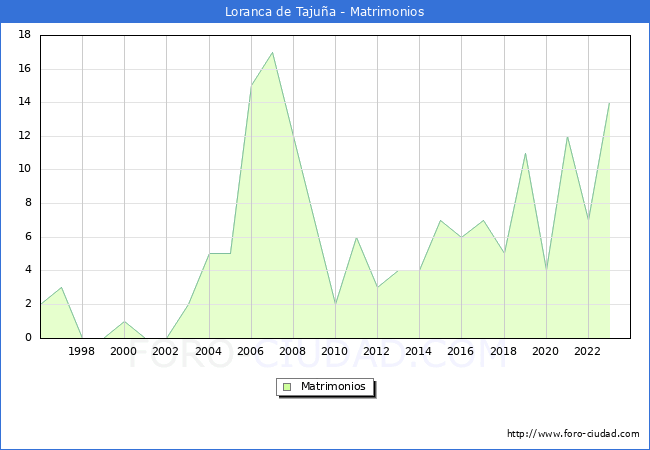650x450 pixels.
Task: Click the 16 y-axis label
Action: point(25,68)
